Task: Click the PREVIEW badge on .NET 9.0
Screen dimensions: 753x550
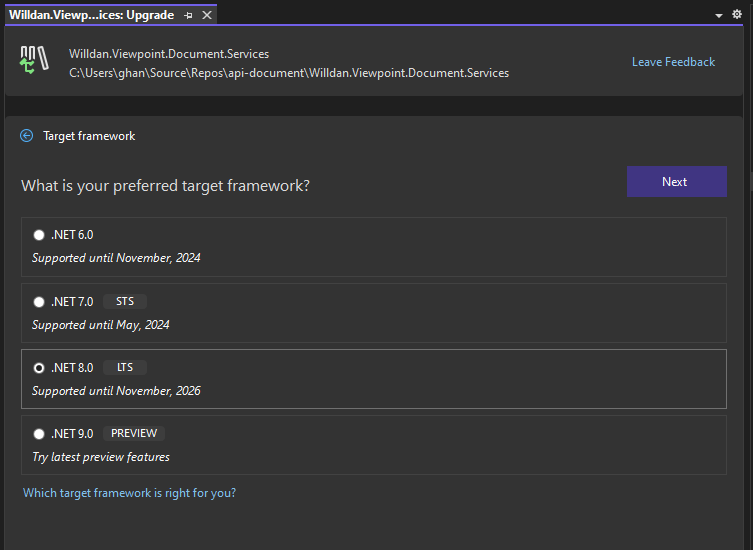Action: click(134, 434)
